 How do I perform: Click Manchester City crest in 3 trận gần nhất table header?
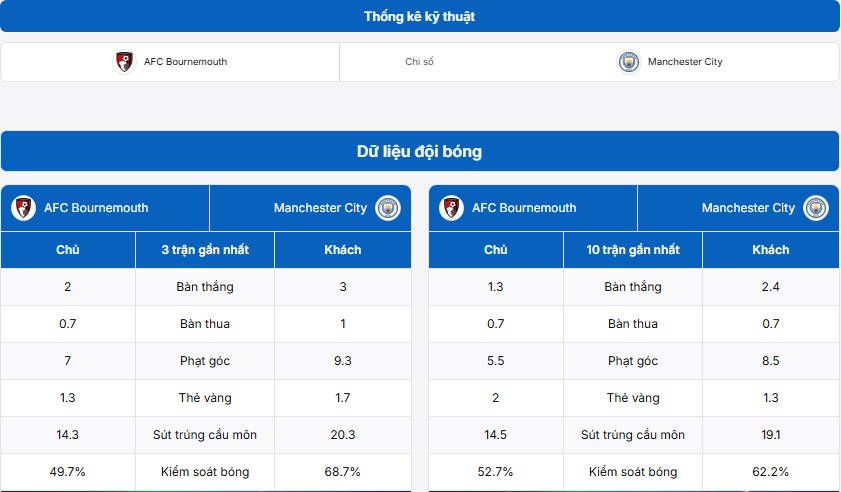click(388, 208)
